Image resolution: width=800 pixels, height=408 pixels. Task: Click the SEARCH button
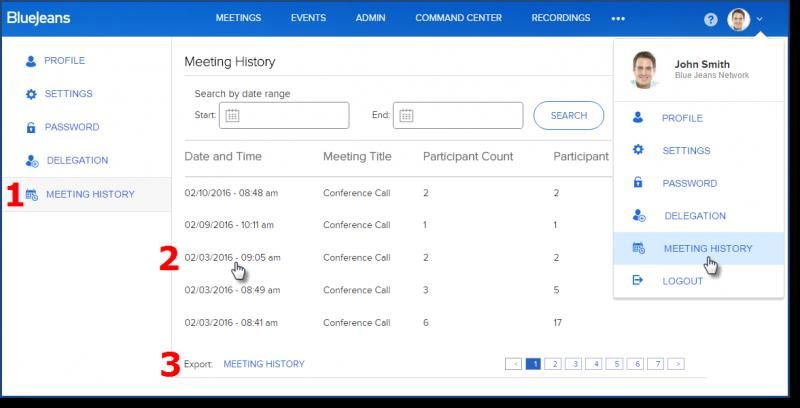click(x=569, y=115)
